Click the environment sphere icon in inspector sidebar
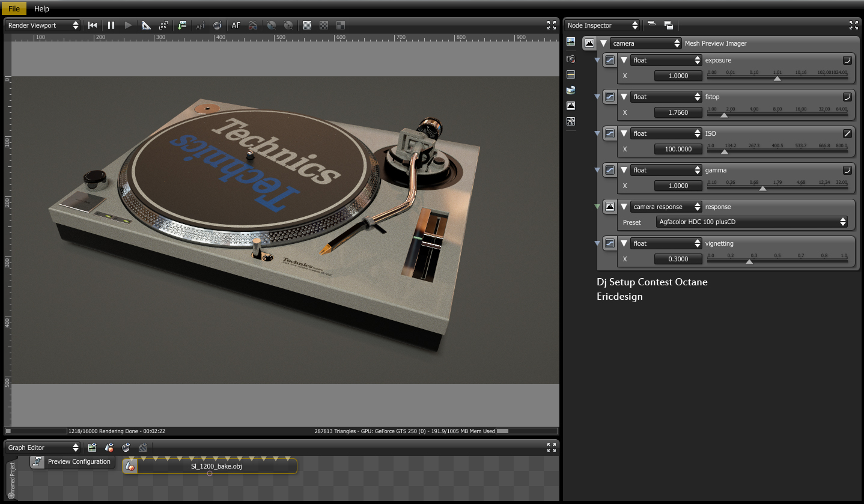The width and height of the screenshot is (864, 504). (x=571, y=90)
